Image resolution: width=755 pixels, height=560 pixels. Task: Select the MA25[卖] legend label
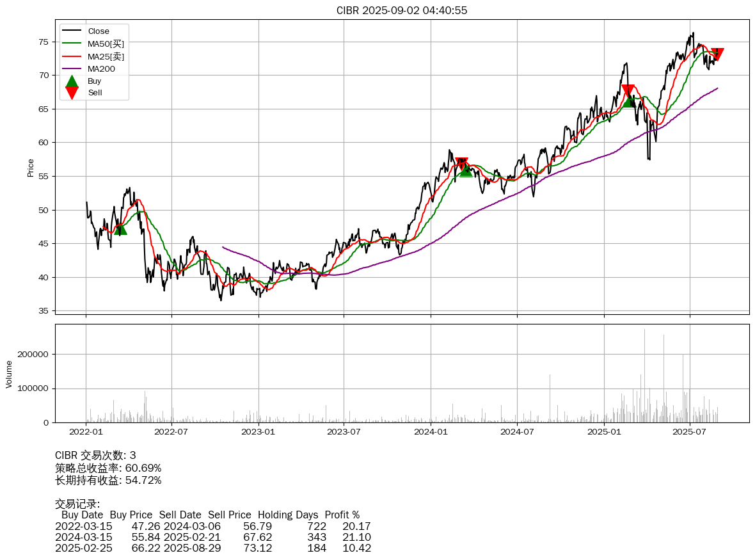tap(106, 56)
